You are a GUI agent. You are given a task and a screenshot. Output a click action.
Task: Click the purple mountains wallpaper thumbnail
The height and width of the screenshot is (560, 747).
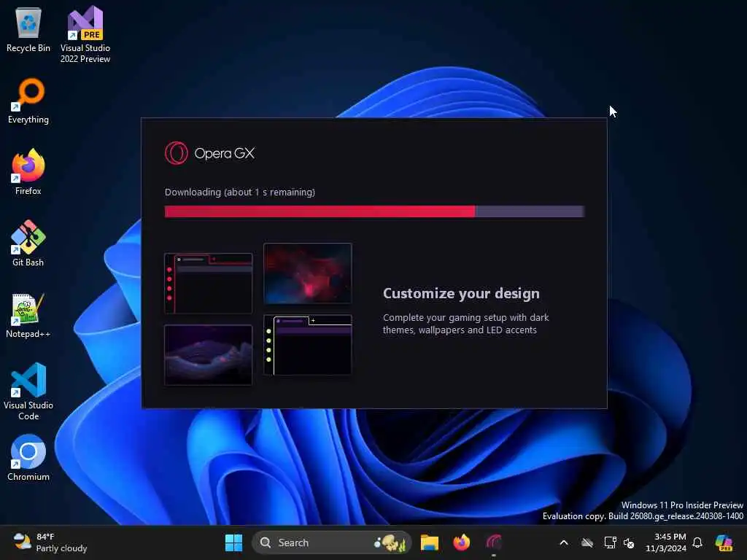coord(208,355)
